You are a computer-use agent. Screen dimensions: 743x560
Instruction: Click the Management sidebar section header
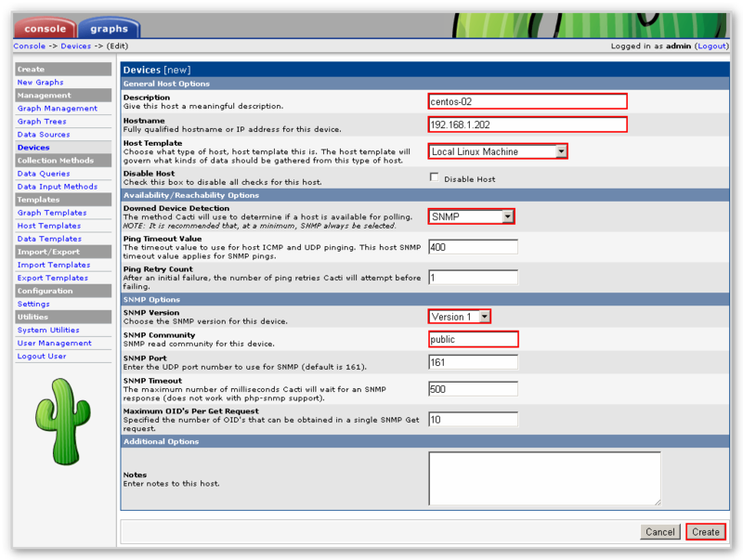[x=63, y=96]
